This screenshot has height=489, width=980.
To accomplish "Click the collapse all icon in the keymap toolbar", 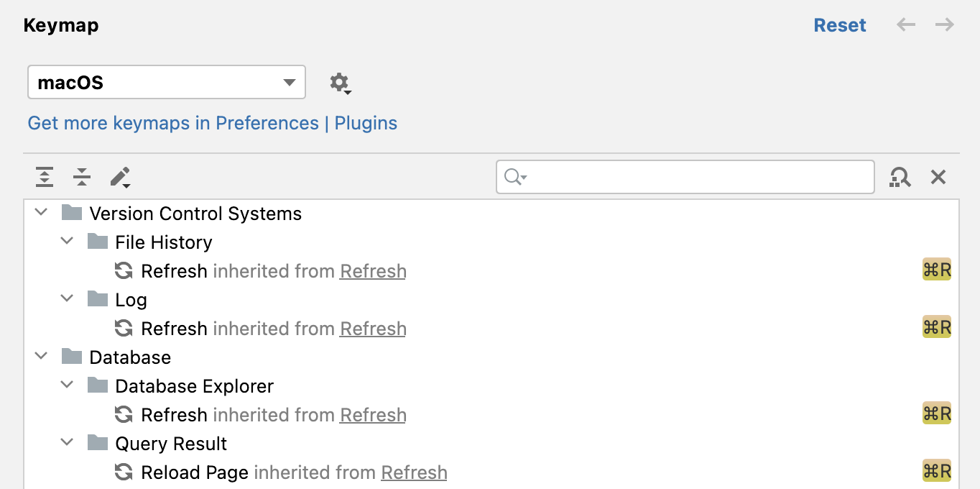I will click(x=81, y=176).
